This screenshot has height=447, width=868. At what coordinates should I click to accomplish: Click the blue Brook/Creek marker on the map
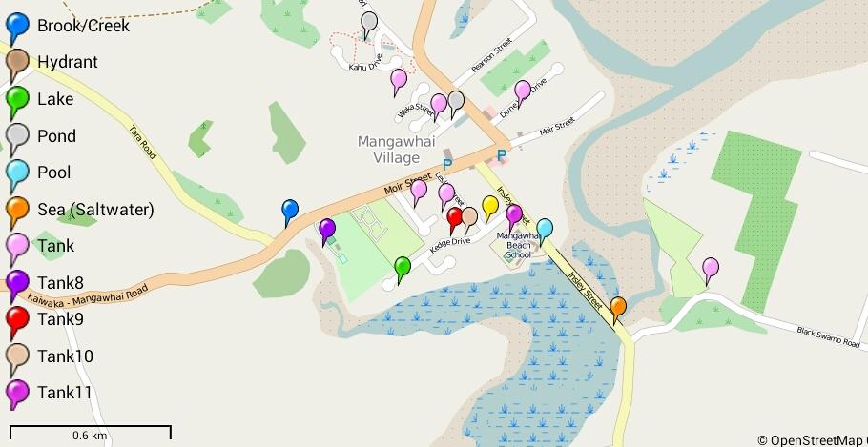[290, 213]
